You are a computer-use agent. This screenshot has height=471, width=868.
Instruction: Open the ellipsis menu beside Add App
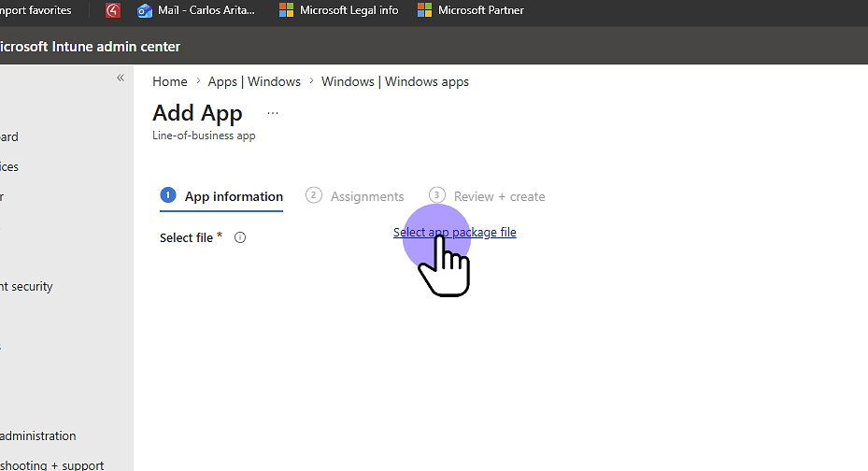pyautogui.click(x=272, y=113)
